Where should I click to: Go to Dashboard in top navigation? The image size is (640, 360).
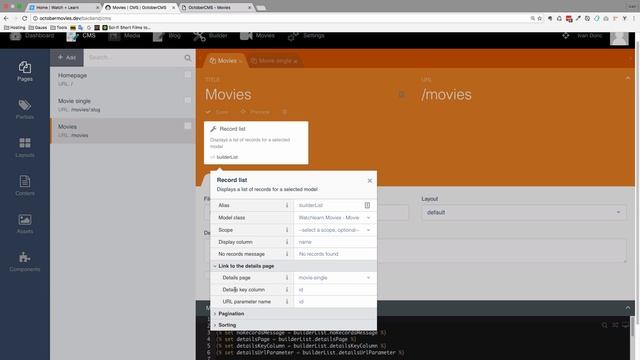pyautogui.click(x=32, y=36)
